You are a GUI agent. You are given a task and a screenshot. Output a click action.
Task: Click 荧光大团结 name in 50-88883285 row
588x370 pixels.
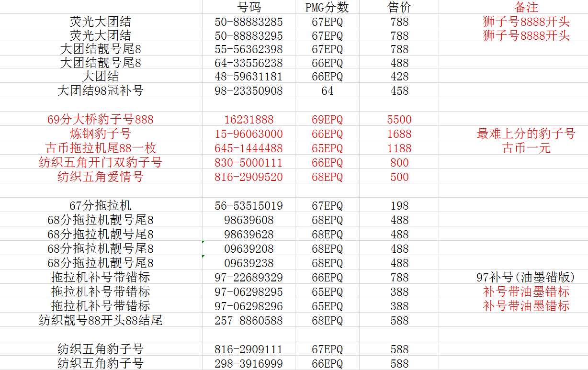pyautogui.click(x=101, y=22)
